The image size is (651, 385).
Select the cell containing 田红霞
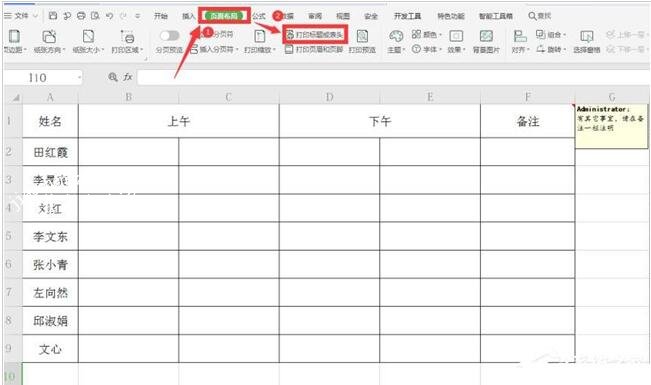pos(50,152)
